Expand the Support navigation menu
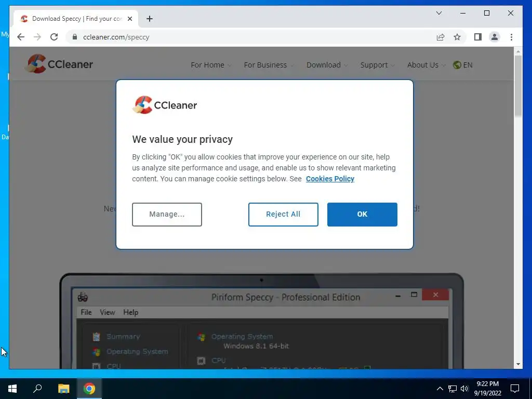 377,65
